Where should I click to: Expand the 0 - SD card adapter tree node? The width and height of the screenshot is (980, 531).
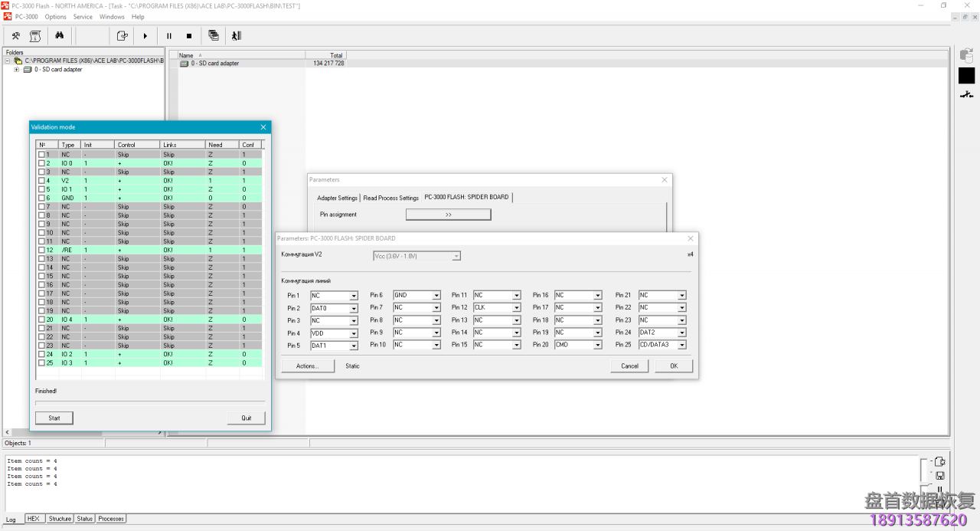point(17,70)
